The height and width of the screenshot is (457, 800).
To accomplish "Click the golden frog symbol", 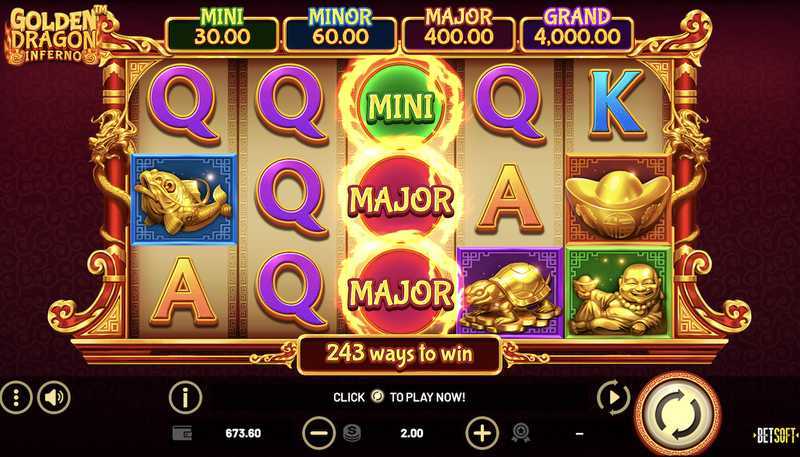I will [184, 200].
